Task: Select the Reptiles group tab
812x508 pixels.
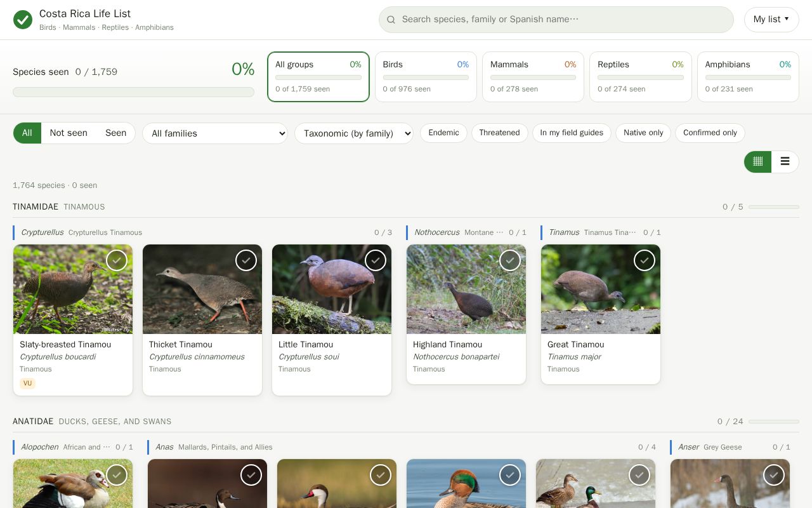Action: pyautogui.click(x=641, y=77)
